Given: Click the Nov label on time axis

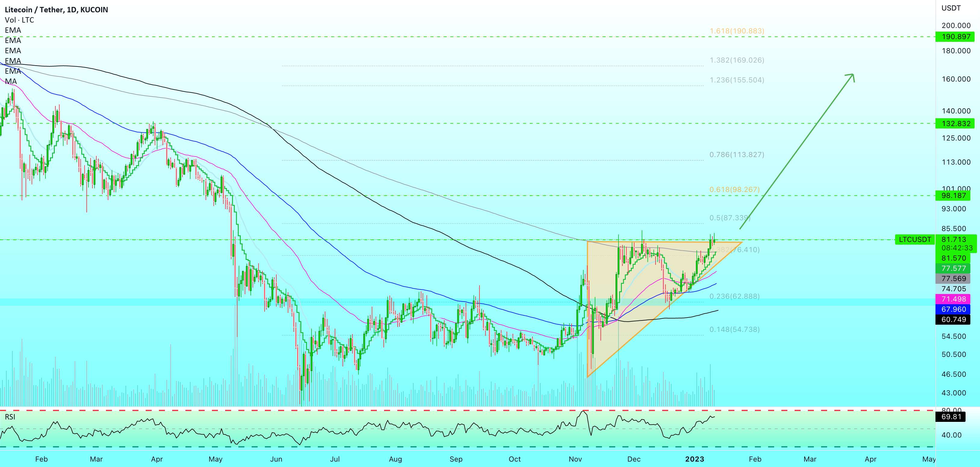Looking at the screenshot, I should tap(575, 459).
